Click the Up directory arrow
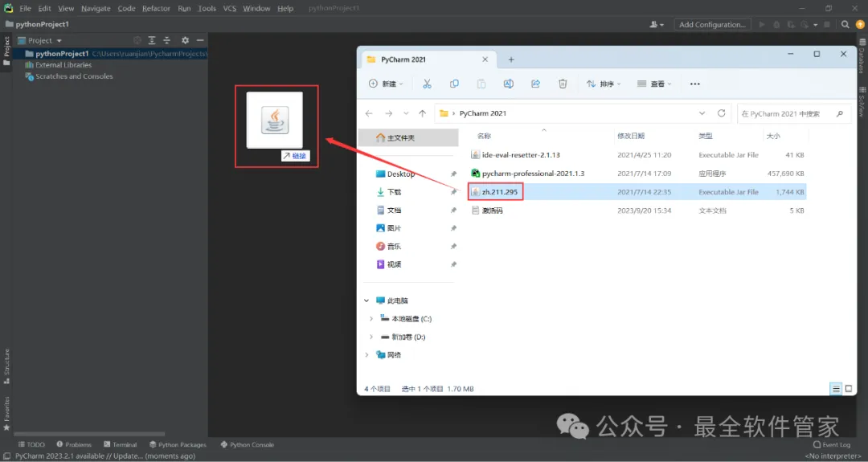868x462 pixels. 423,113
